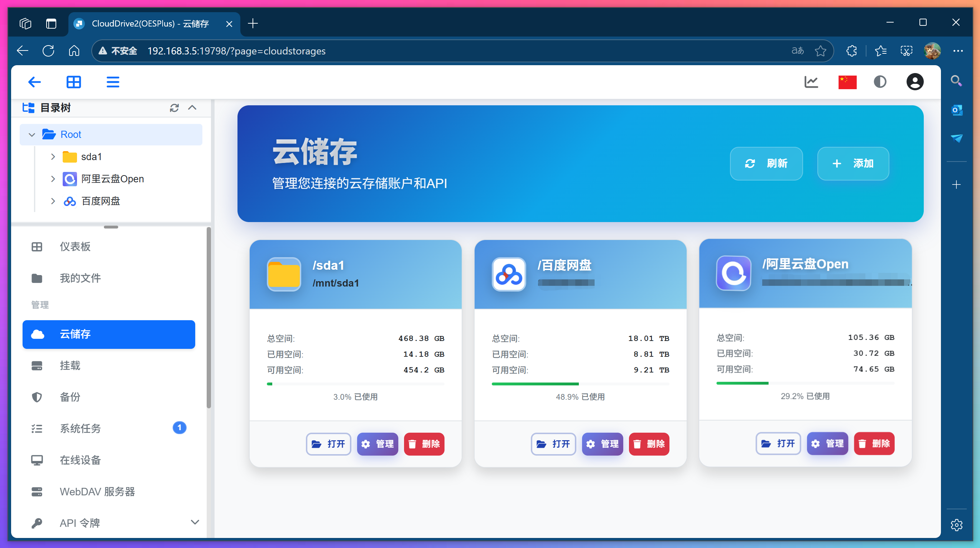Open the user avatar account icon
980x548 pixels.
click(914, 82)
